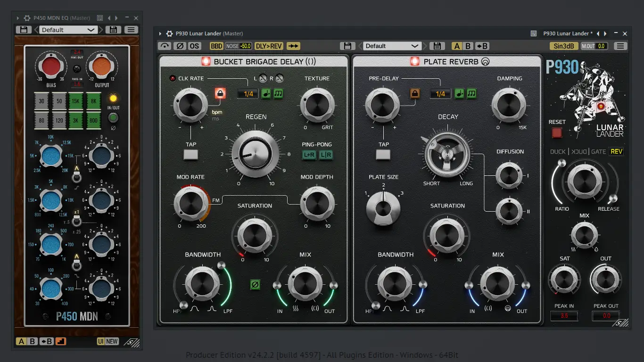Viewport: 644px width, 362px height.
Task: Click the orange stepped icon in the P450 footer
Action: click(x=60, y=341)
